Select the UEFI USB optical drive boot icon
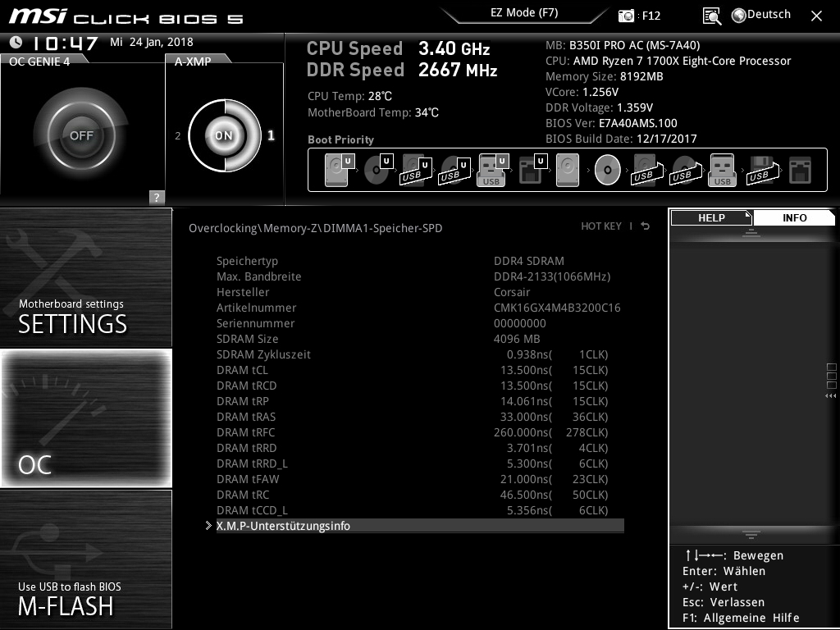Viewport: 840px width, 630px height. click(454, 170)
